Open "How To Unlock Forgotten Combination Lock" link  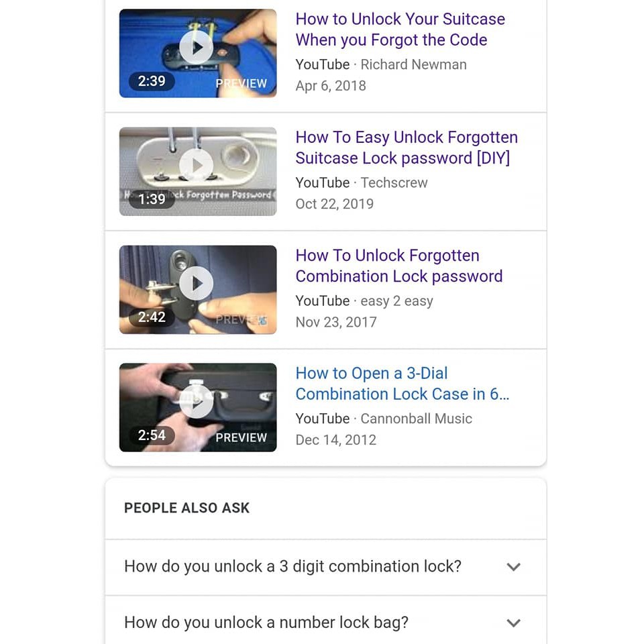coord(398,266)
